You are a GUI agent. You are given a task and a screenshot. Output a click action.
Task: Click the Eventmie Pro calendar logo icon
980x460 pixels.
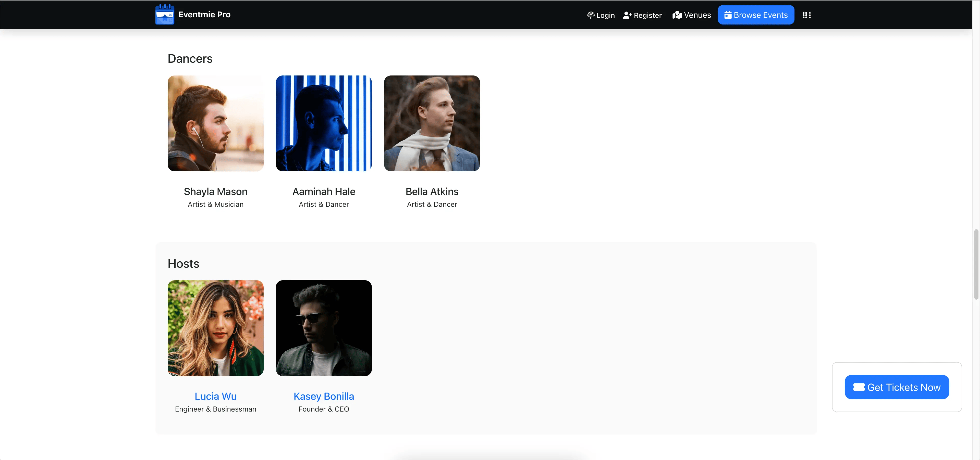pos(165,15)
